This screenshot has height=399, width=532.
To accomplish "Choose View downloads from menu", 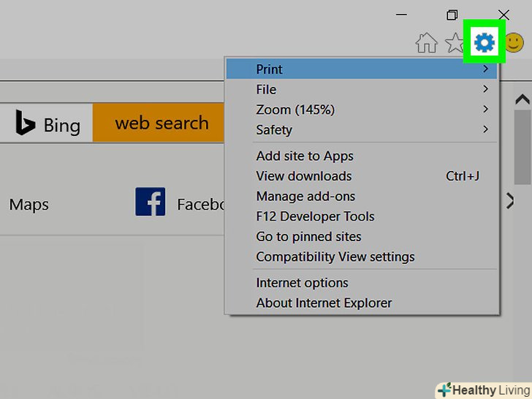I will [304, 176].
